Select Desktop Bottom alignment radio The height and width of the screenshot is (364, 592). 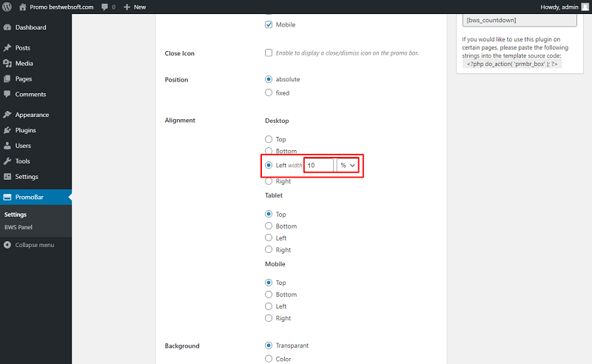click(x=269, y=151)
